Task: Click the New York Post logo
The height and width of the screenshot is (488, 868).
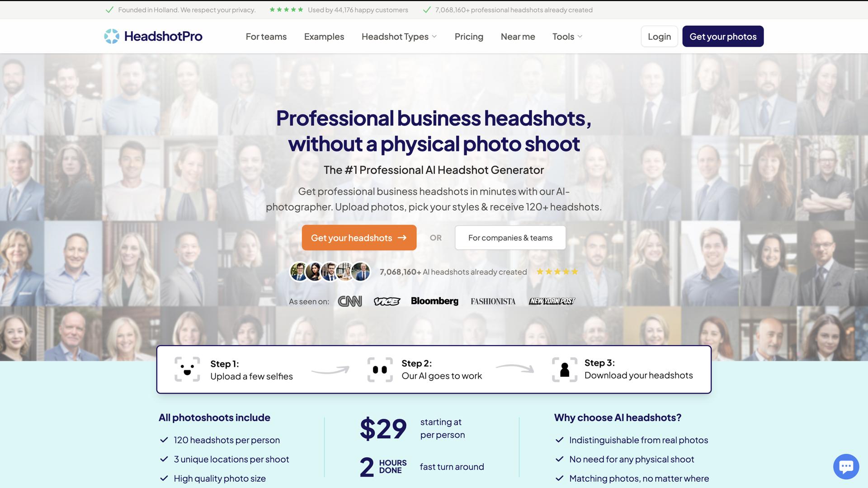Action: click(x=552, y=301)
